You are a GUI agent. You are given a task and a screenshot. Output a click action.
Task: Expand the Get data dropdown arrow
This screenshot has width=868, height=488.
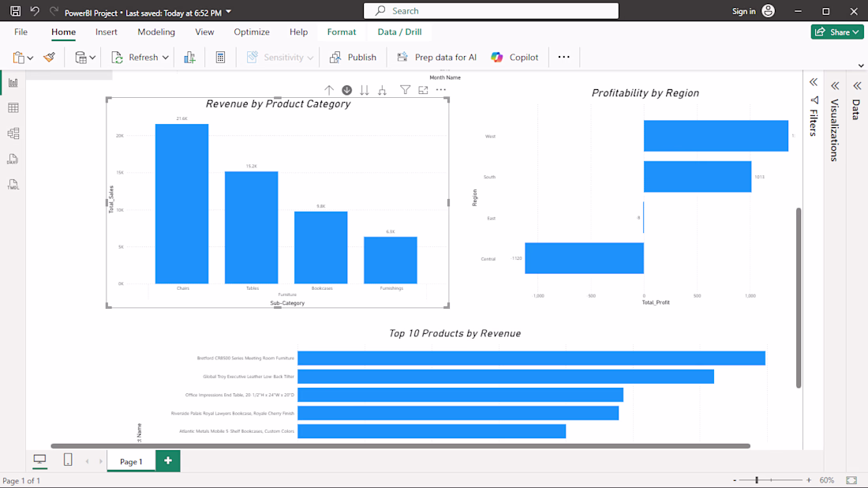pyautogui.click(x=92, y=58)
